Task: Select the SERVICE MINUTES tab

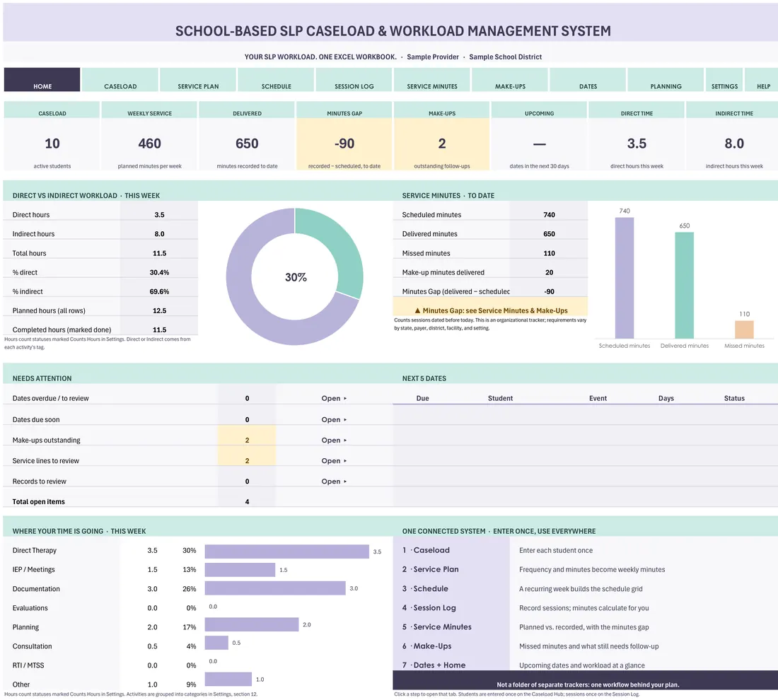Action: pyautogui.click(x=432, y=80)
